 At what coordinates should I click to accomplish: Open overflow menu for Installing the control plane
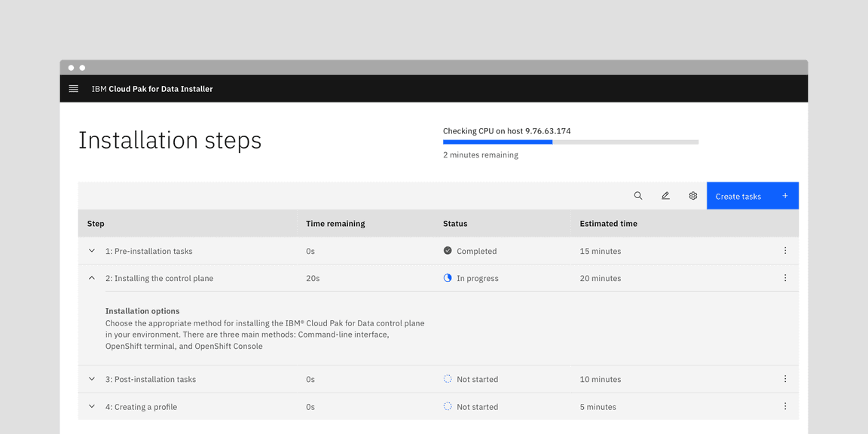pos(785,278)
